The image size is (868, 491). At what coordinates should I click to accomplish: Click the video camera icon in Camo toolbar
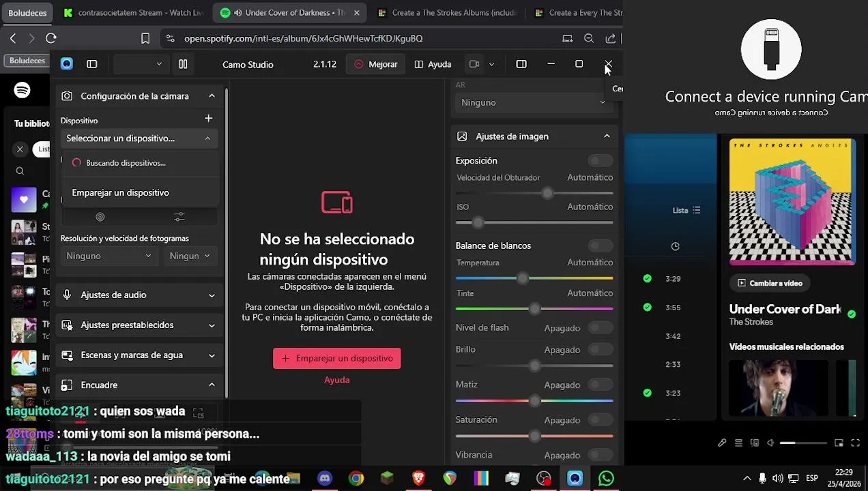[x=474, y=64]
